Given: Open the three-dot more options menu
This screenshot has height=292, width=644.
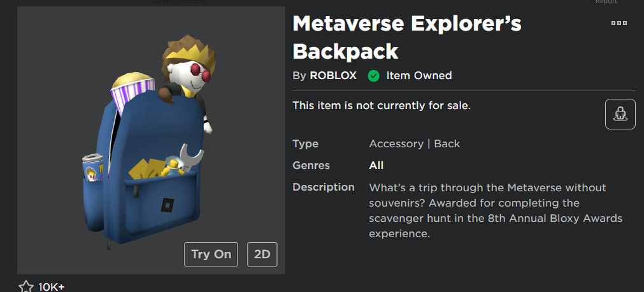Looking at the screenshot, I should tap(619, 24).
